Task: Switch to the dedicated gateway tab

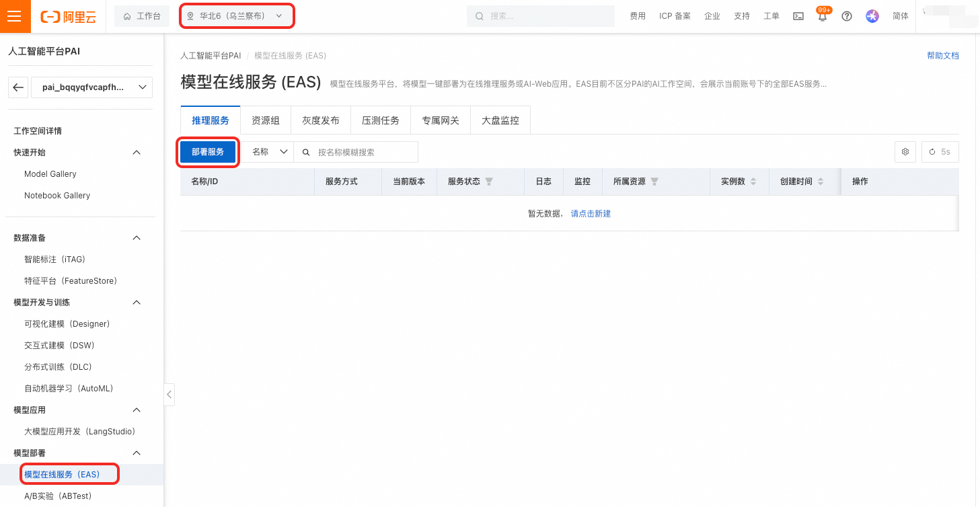Action: 441,120
